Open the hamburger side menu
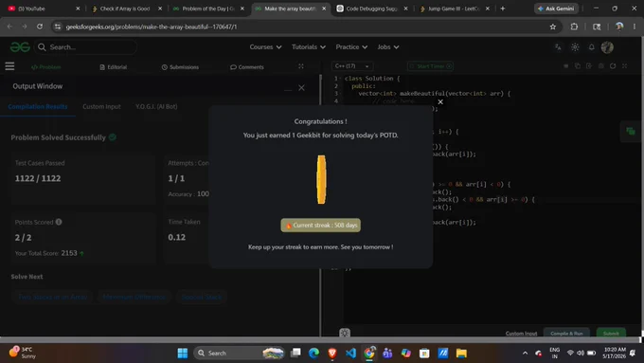The width and height of the screenshot is (644, 363). click(x=9, y=66)
